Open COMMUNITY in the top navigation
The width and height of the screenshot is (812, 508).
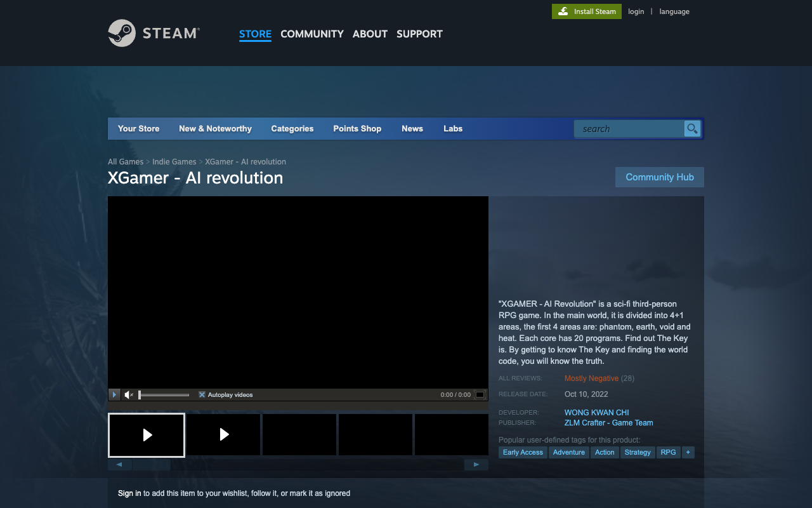click(312, 34)
